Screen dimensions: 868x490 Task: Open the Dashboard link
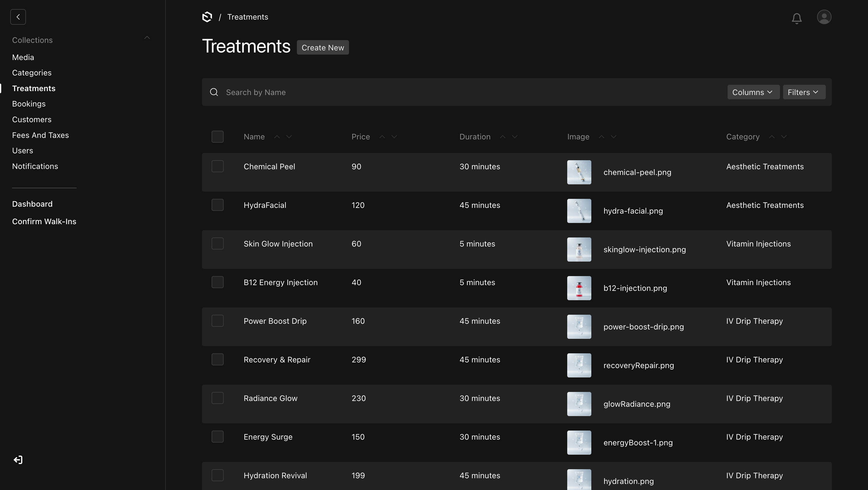(32, 204)
